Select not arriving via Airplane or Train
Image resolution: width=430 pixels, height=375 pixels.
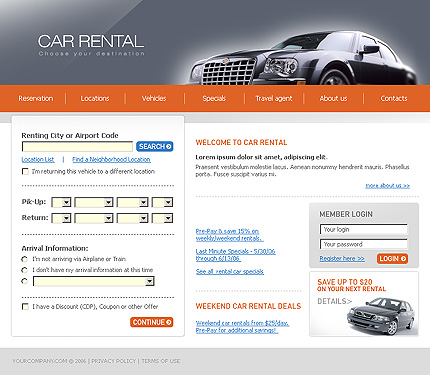tap(24, 259)
